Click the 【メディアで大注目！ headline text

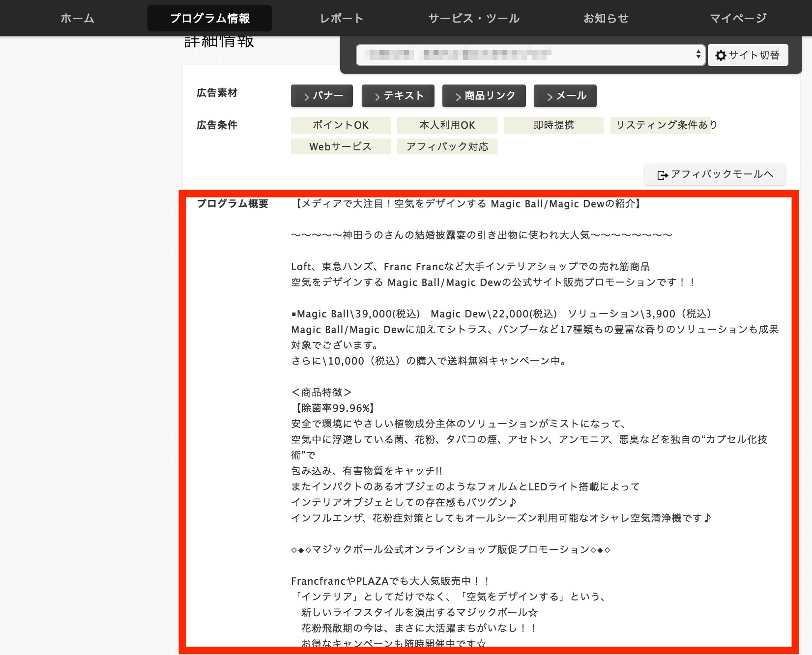(468, 204)
